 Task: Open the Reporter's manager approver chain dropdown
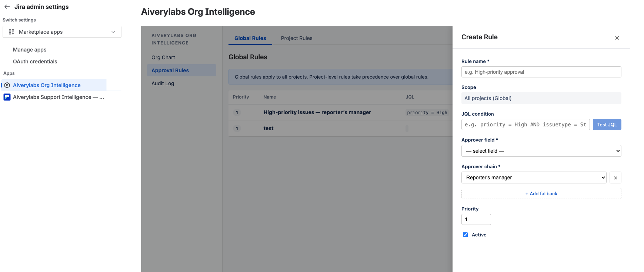click(534, 178)
